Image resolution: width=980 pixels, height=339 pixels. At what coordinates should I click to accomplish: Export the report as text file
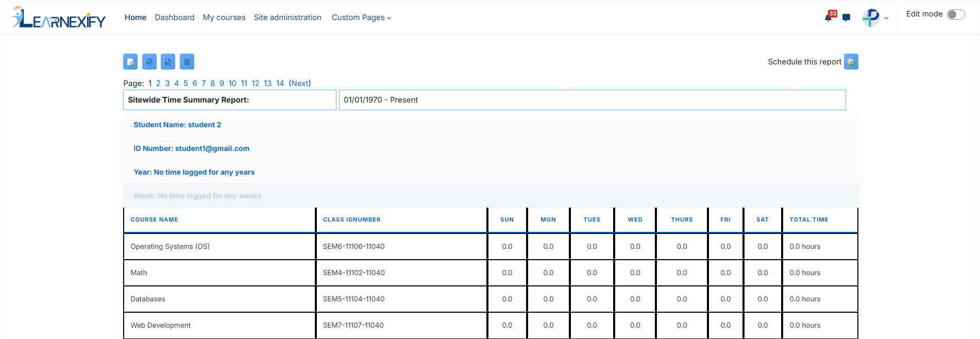pos(187,62)
